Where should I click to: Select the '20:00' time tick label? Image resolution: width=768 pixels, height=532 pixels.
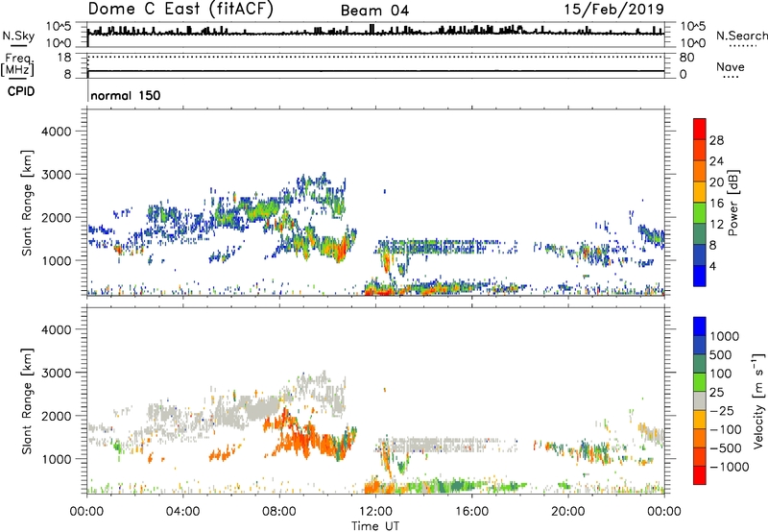click(567, 512)
